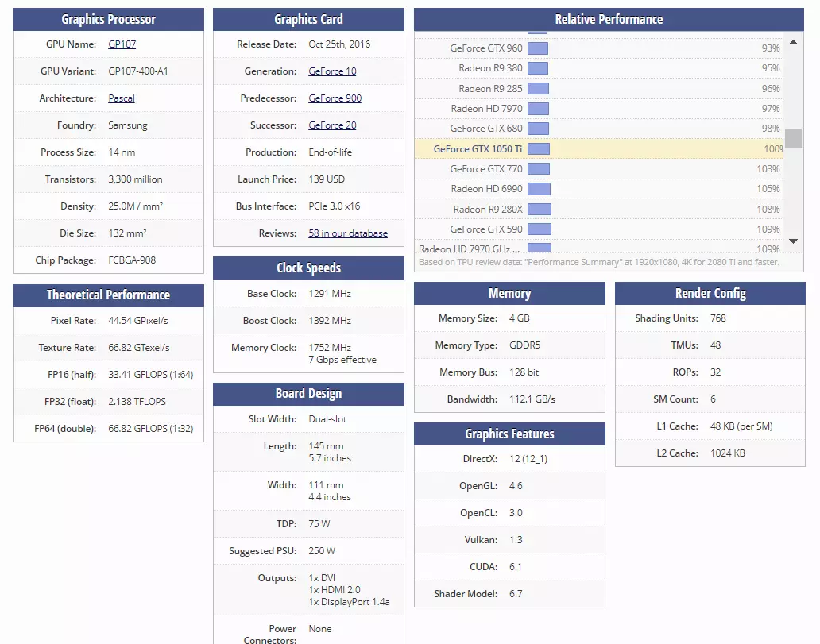Select the 6.7 shader model value
This screenshot has height=644, width=820.
click(x=516, y=594)
